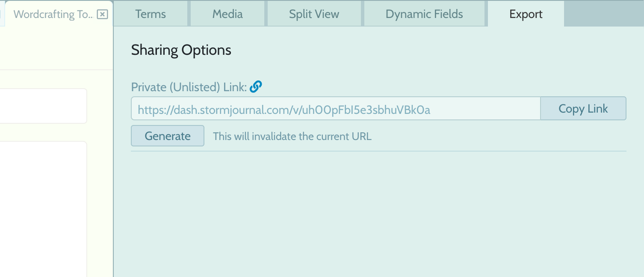Copy the private link with Copy Link
The image size is (644, 277).
[x=583, y=109]
